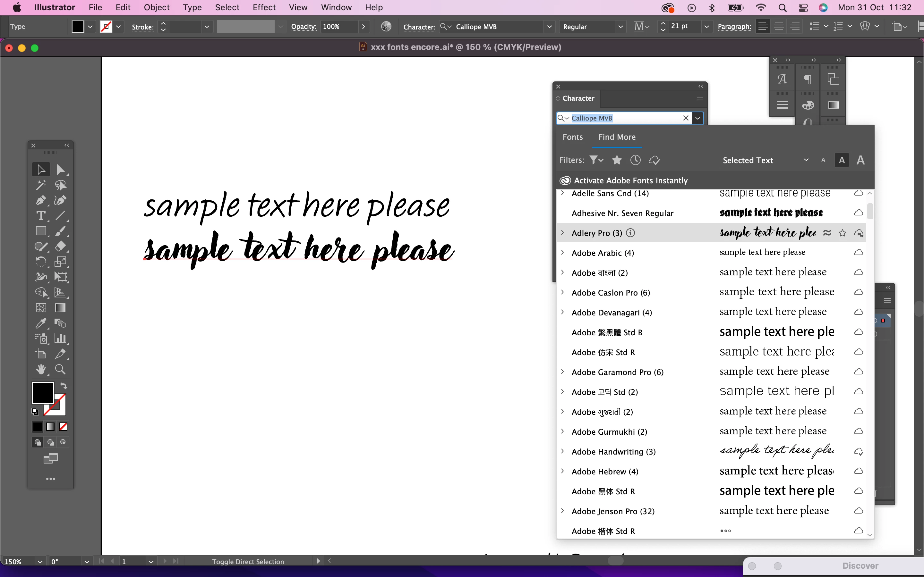The image size is (924, 577).
Task: Select the Pen tool
Action: click(x=41, y=200)
